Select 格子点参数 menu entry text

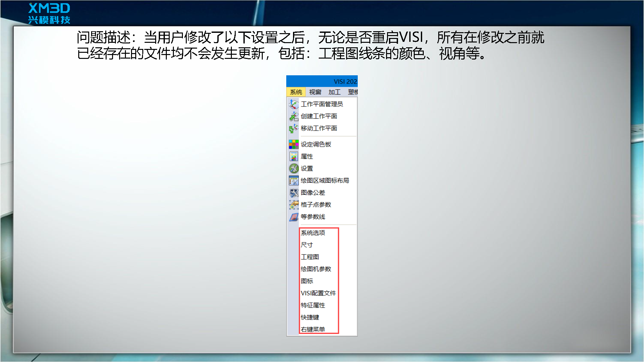(316, 205)
